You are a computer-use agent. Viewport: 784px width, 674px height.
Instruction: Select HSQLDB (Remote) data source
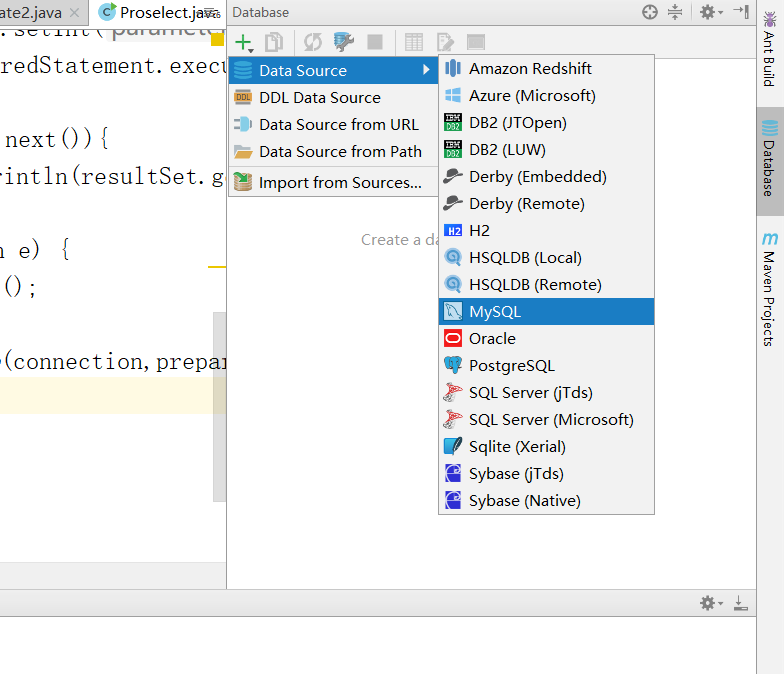(x=546, y=284)
